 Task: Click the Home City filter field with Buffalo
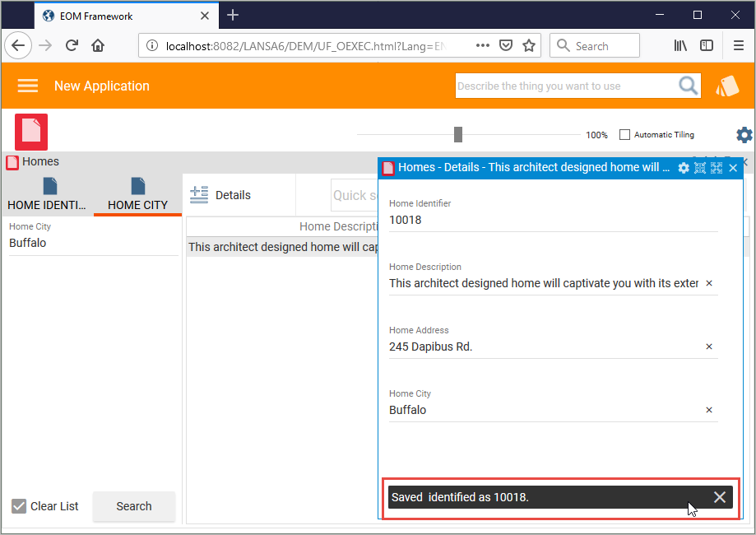(x=94, y=243)
